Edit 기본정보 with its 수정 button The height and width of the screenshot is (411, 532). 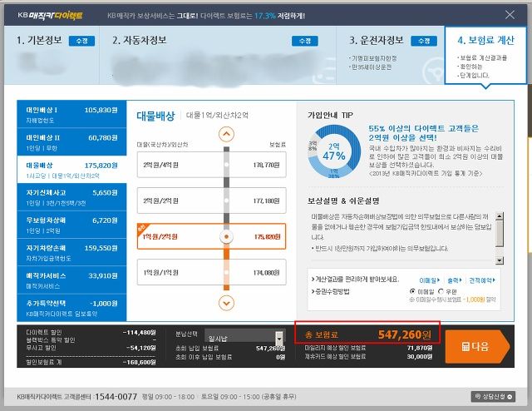pos(81,41)
